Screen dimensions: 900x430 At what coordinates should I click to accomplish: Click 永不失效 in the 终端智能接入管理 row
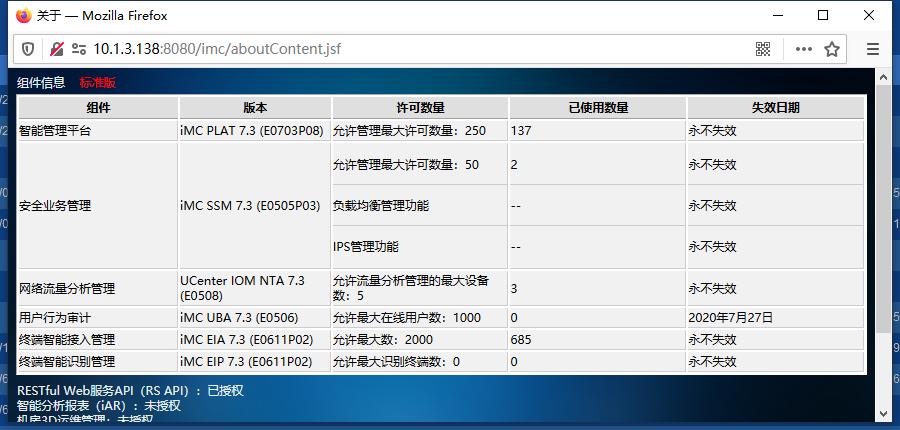[x=712, y=340]
